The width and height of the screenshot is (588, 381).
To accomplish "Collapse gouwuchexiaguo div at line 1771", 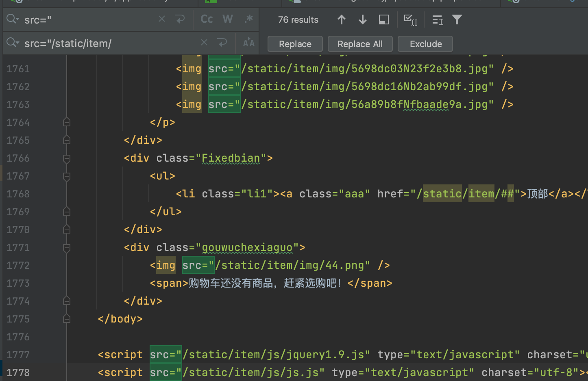I will [x=67, y=247].
